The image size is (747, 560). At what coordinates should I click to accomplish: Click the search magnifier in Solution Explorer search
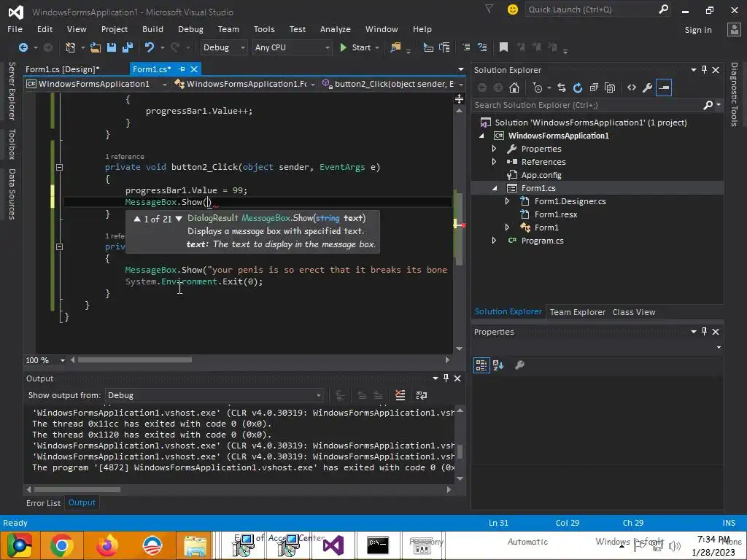pos(708,105)
